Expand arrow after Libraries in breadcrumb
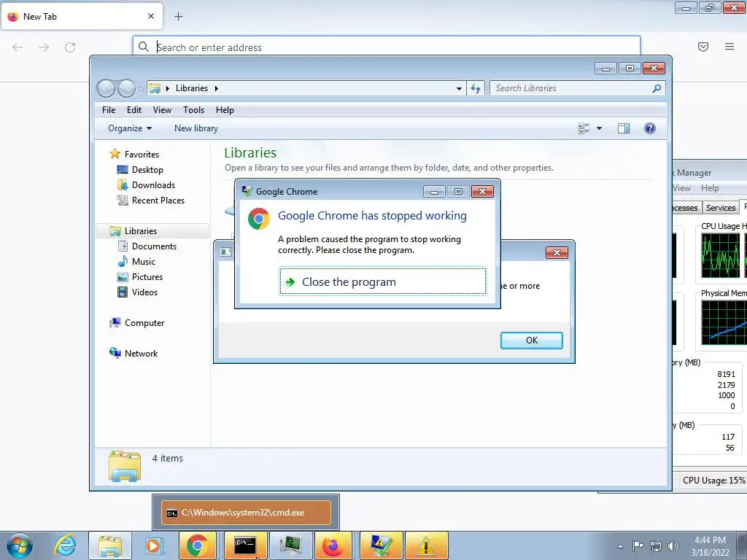 [216, 88]
